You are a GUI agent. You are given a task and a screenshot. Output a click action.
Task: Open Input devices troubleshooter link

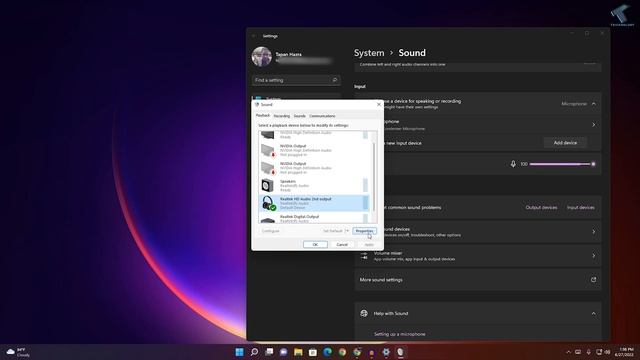pyautogui.click(x=580, y=207)
